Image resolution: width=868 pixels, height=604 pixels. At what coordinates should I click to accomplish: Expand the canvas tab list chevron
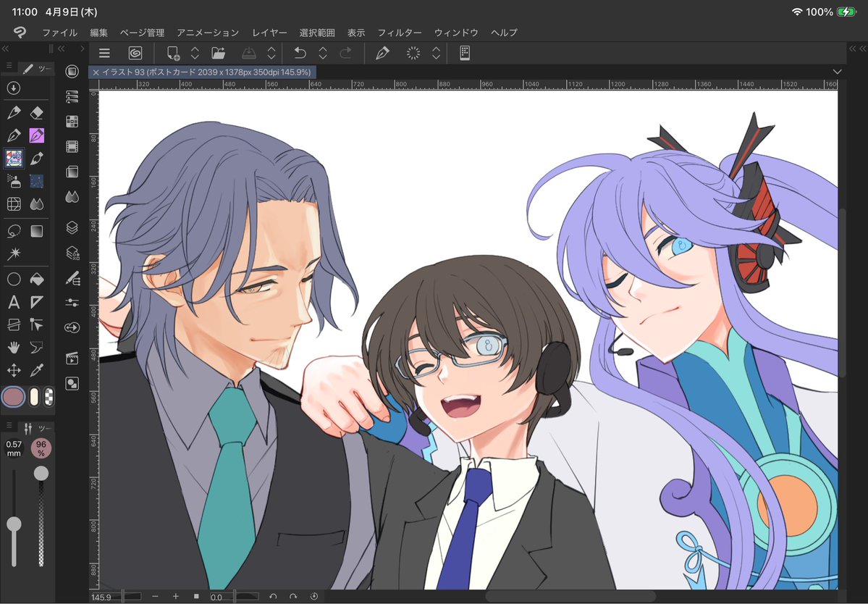837,72
